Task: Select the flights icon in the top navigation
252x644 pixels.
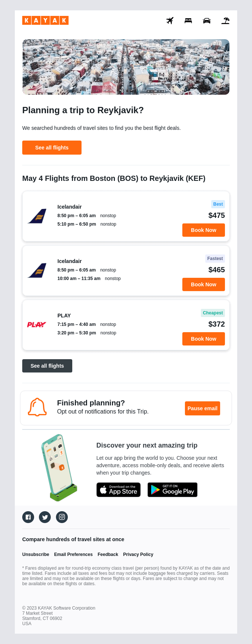Action: [x=170, y=21]
